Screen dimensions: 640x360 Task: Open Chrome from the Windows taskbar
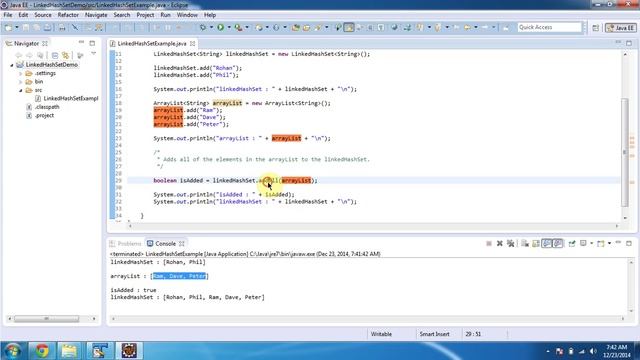[42, 351]
